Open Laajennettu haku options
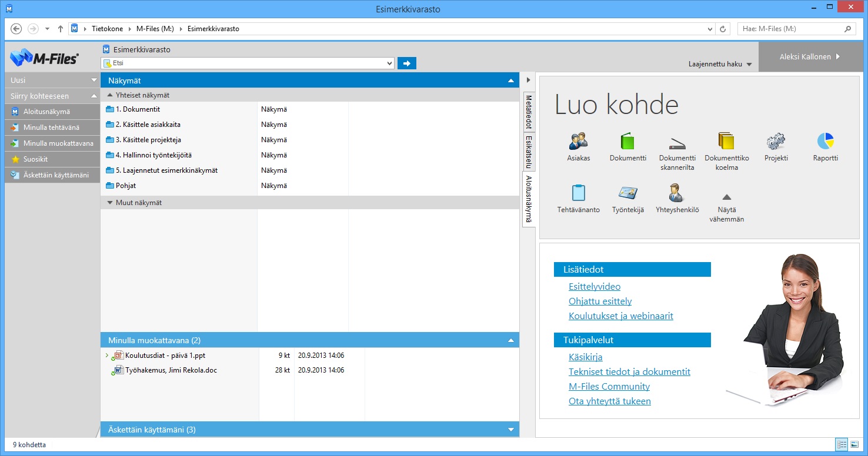Image resolution: width=868 pixels, height=456 pixels. (x=720, y=64)
